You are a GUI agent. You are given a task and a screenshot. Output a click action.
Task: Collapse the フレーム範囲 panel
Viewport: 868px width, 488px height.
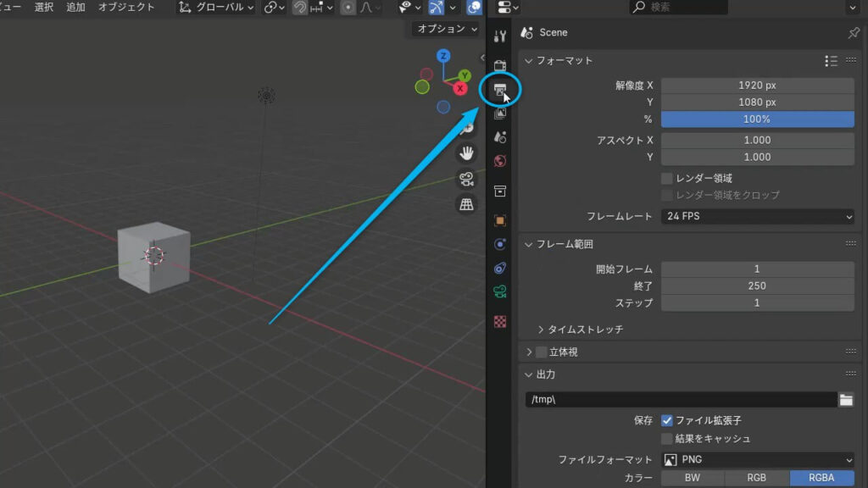(x=529, y=244)
